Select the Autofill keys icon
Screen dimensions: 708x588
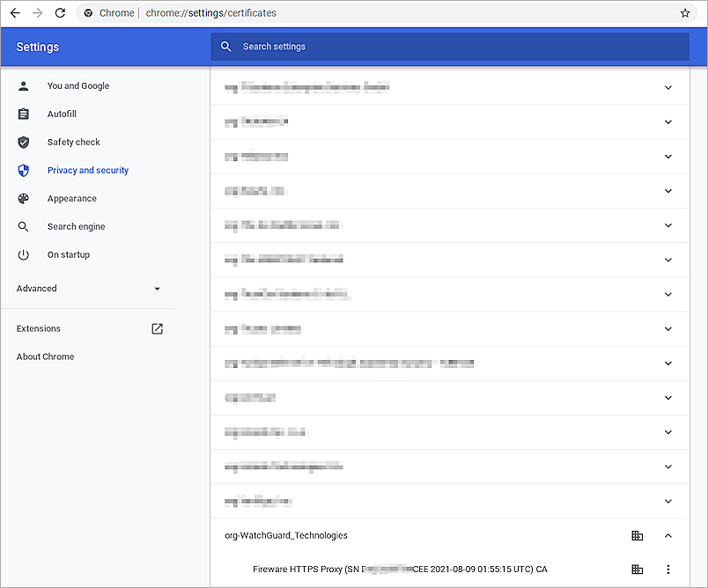click(24, 114)
